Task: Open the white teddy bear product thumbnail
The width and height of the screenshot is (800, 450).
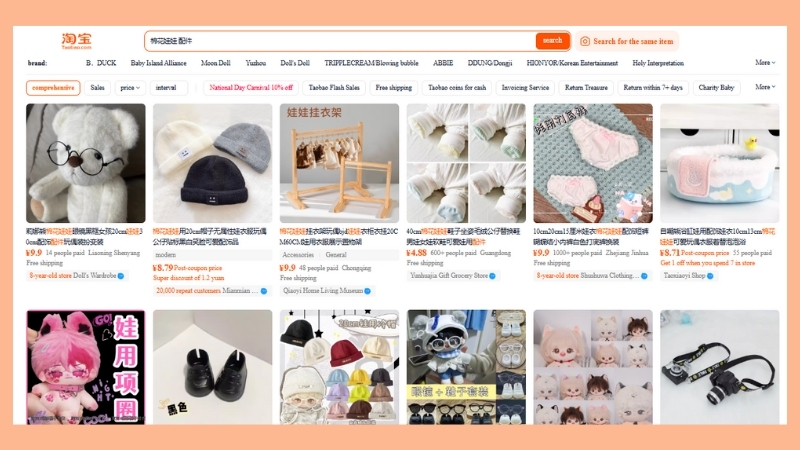Action: point(86,163)
